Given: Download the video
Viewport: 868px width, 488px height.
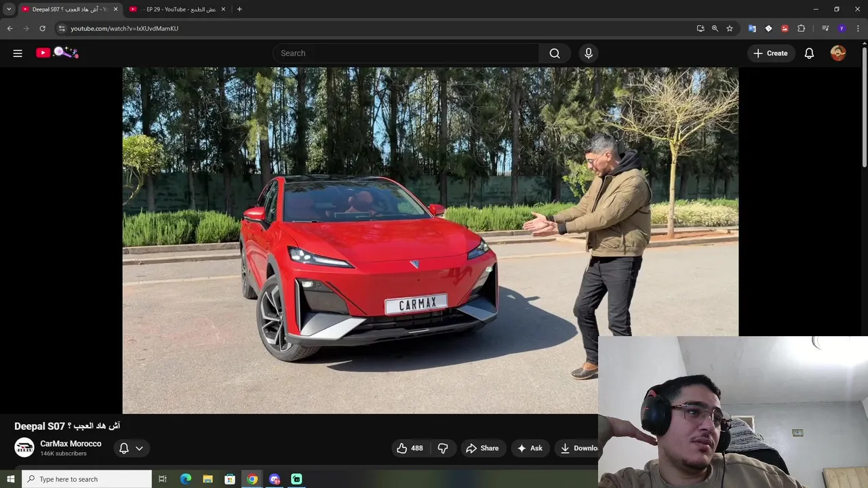Looking at the screenshot, I should click(x=578, y=448).
